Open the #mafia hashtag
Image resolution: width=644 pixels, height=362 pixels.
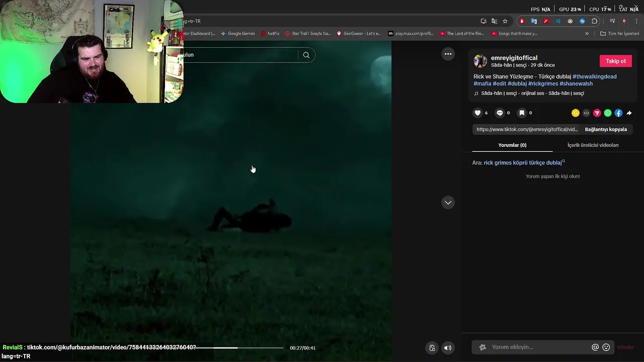pos(482,83)
